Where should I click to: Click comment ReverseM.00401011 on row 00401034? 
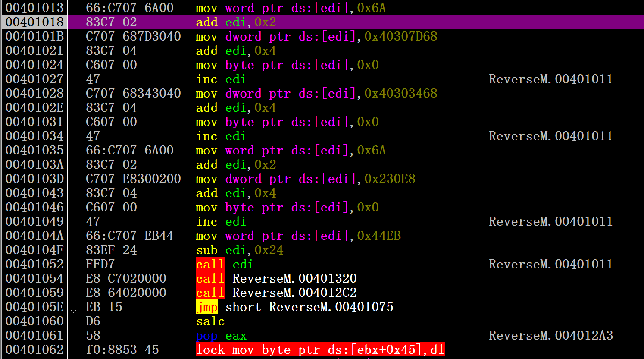tap(551, 136)
